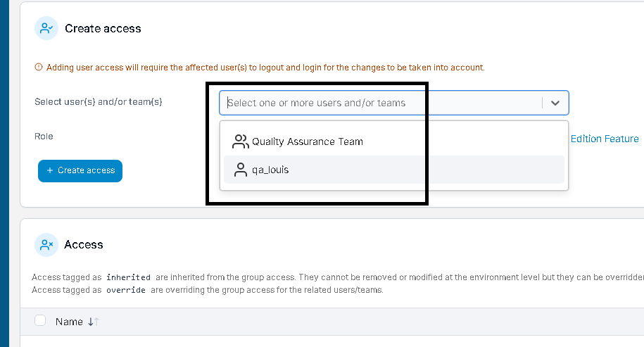Open the Edition Feature link

tap(605, 139)
